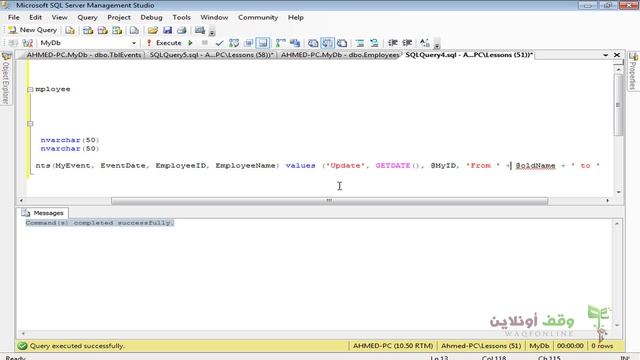Click the editor horizontal scrollbar thumb
Screen dimensions: 640x360
tap(329, 201)
